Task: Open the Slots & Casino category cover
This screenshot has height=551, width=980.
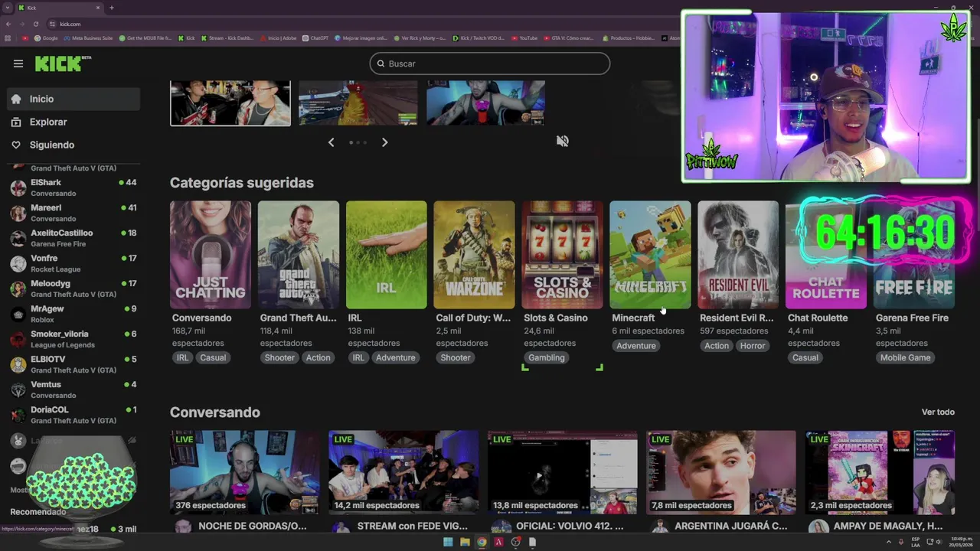Action: (x=563, y=255)
